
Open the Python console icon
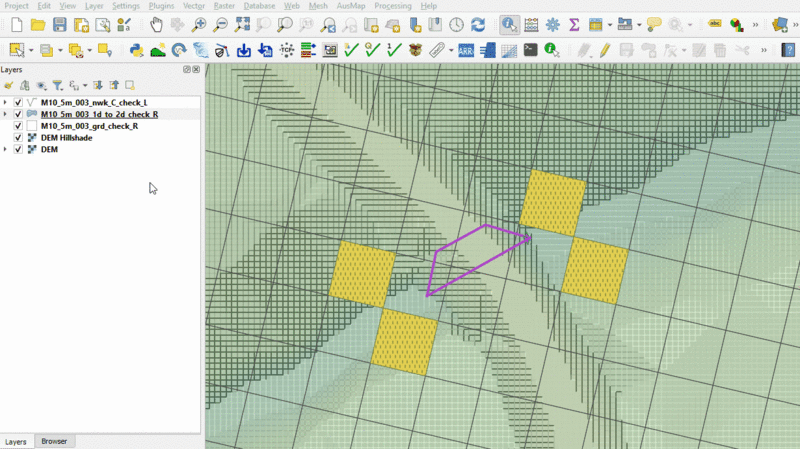(x=135, y=49)
